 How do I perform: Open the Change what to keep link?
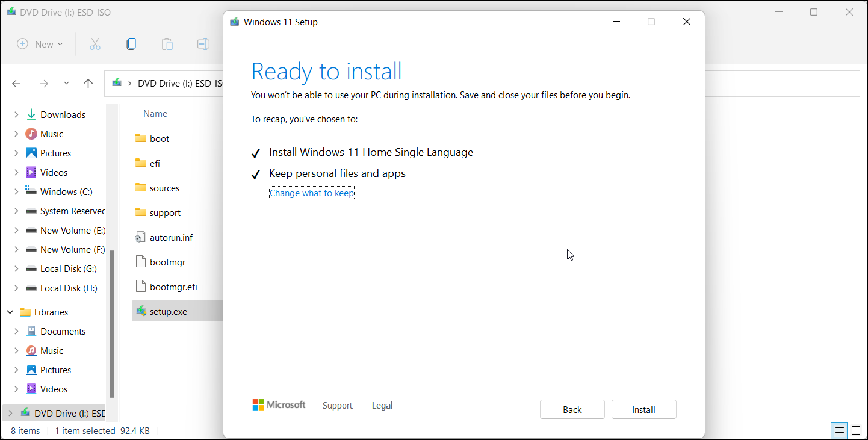[311, 193]
